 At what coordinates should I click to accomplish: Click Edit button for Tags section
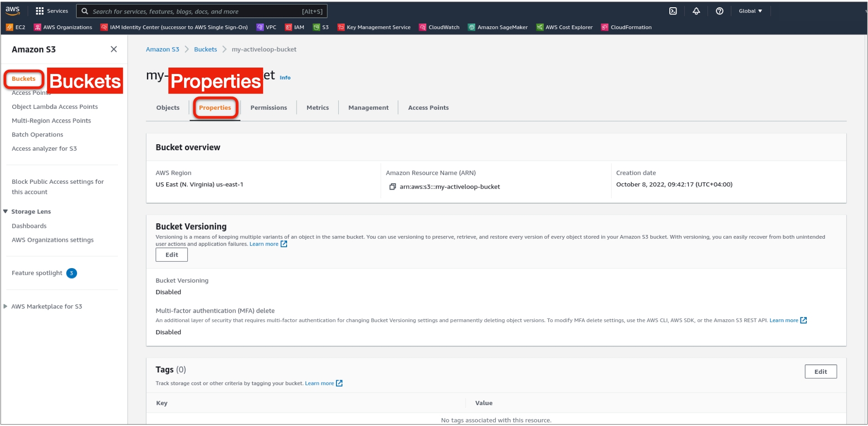pos(820,372)
